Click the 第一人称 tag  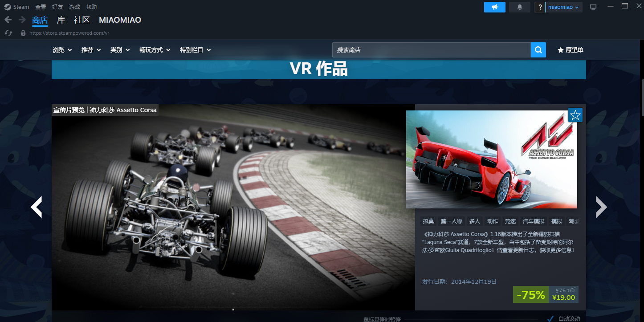pos(452,221)
